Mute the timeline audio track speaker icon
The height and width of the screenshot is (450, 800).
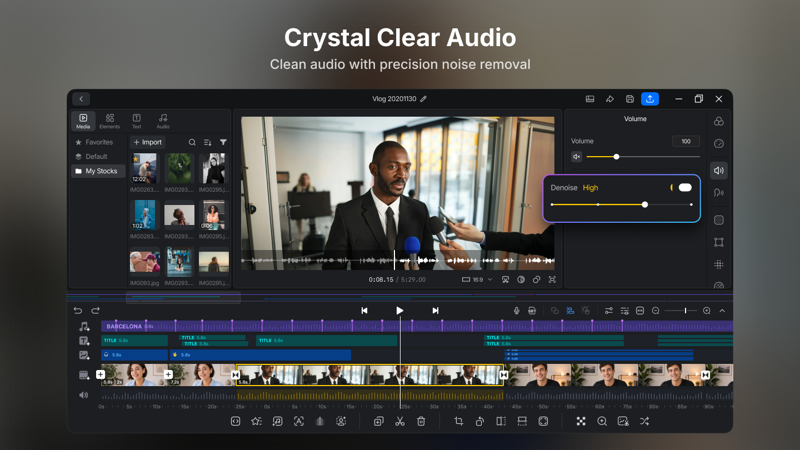[84, 395]
